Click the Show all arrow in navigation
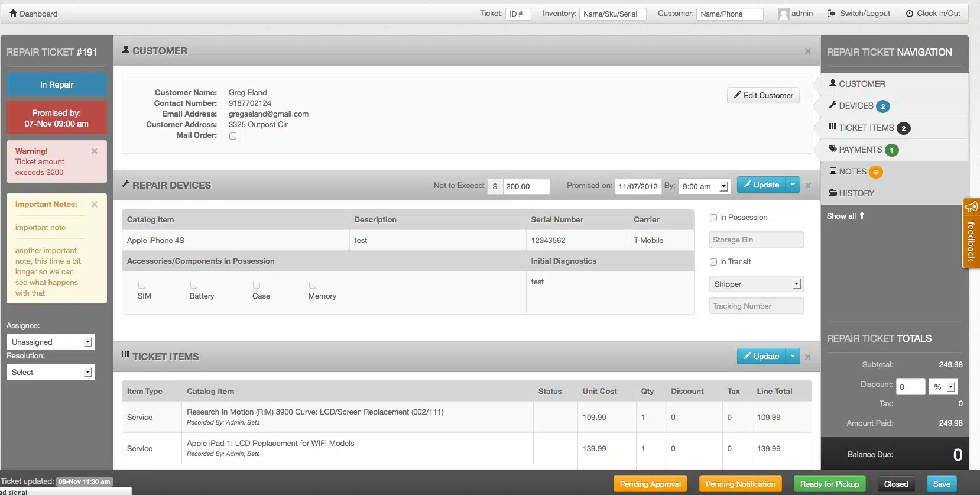 click(x=862, y=216)
